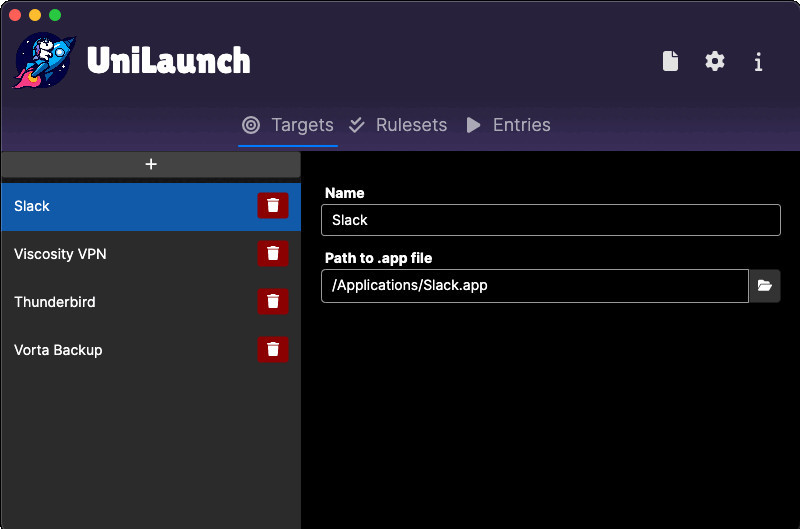
Task: Select the Slack target in list
Action: [151, 207]
